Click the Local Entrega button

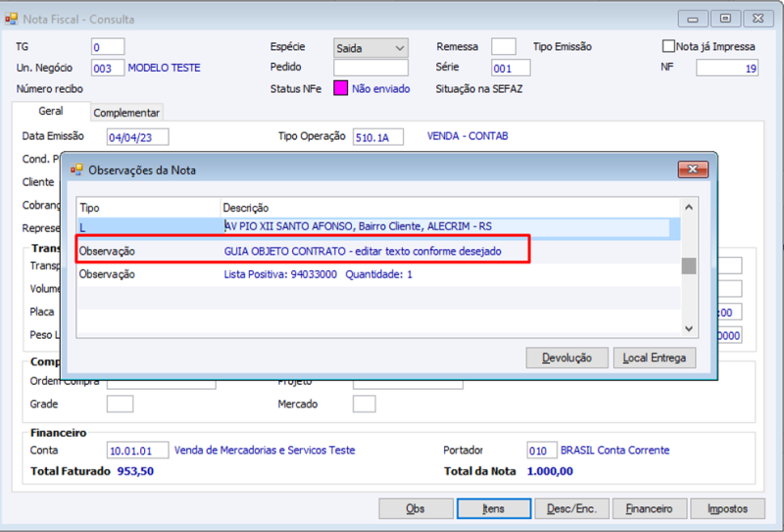(x=655, y=358)
